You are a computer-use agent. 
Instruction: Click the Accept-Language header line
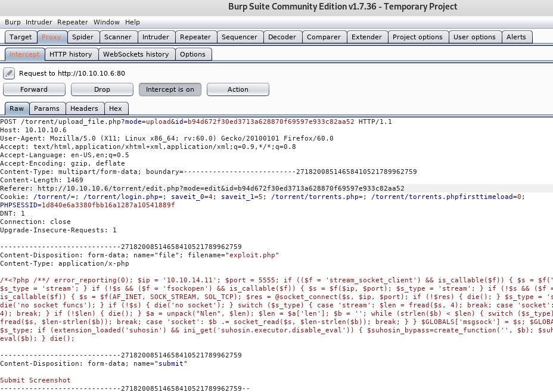click(x=64, y=155)
